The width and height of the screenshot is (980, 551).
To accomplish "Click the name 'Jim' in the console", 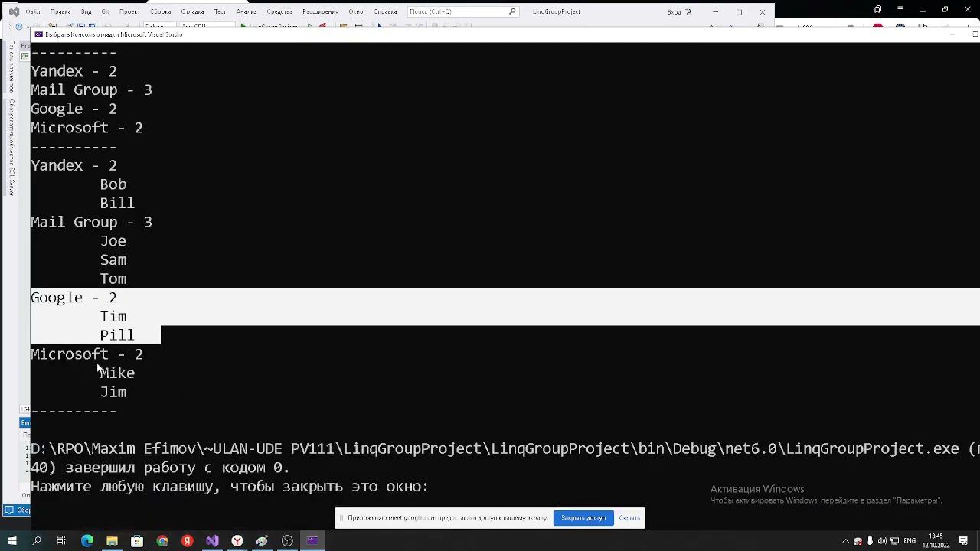I will [113, 392].
